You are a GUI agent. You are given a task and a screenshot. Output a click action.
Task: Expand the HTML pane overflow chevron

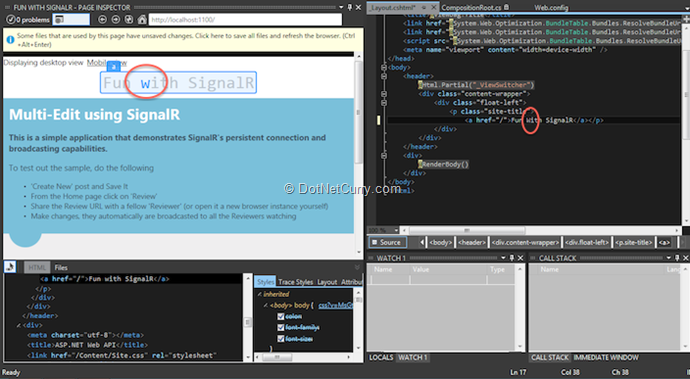pyautogui.click(x=357, y=267)
